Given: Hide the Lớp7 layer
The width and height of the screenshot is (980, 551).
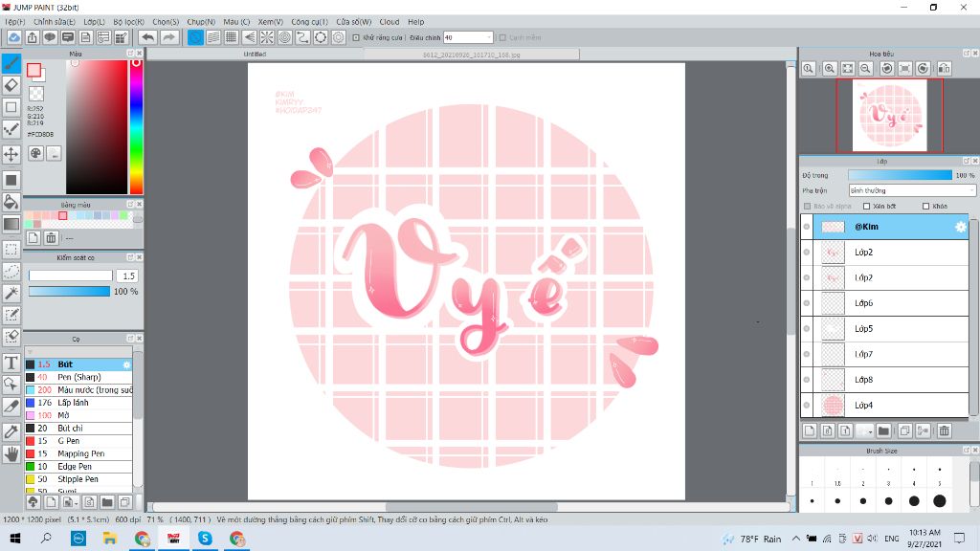Looking at the screenshot, I should [806, 354].
